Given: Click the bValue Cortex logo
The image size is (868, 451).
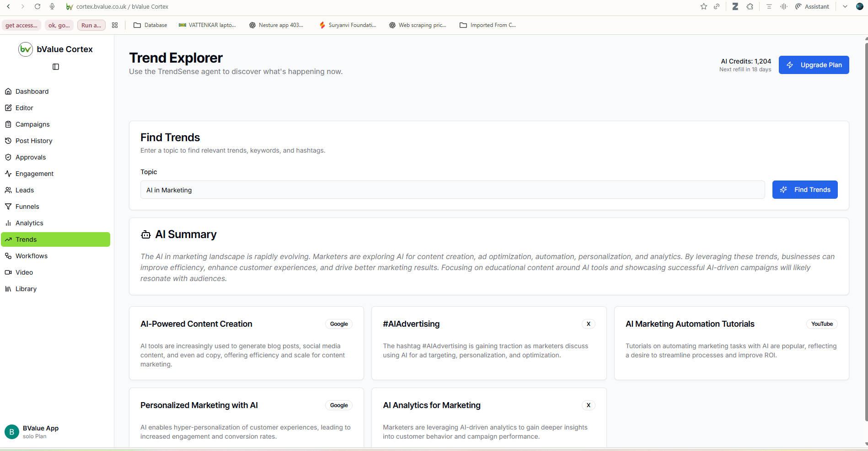Looking at the screenshot, I should 26,49.
